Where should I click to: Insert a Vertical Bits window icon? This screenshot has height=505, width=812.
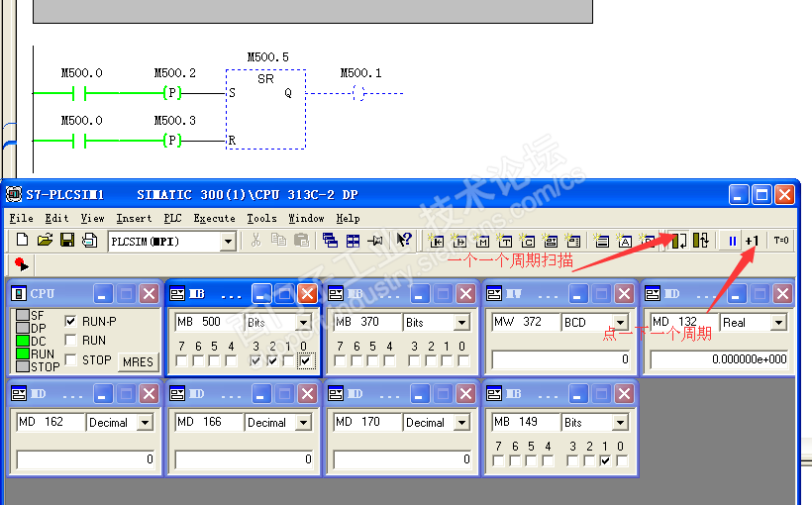[572, 241]
